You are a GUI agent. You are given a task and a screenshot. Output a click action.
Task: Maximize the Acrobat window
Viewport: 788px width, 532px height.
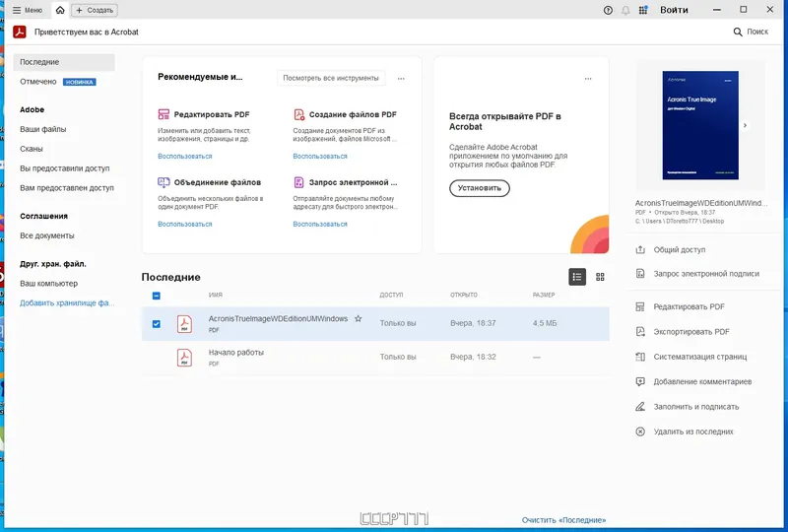click(744, 10)
